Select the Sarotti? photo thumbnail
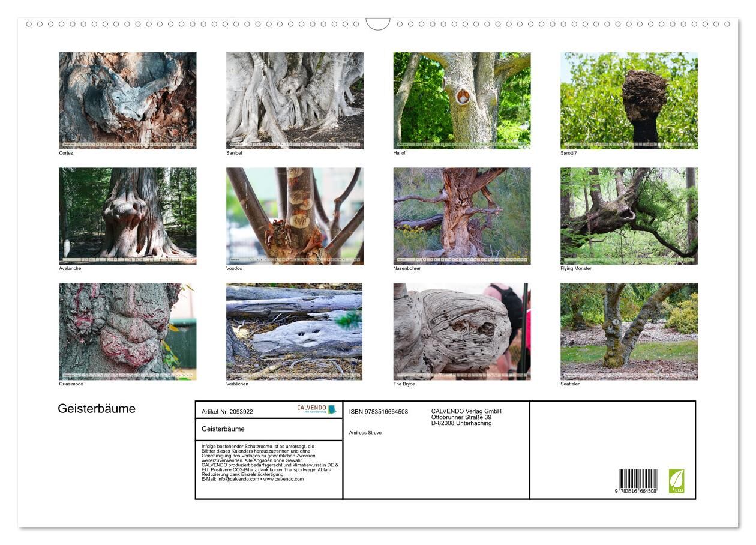The height and width of the screenshot is (545, 756). (629, 100)
